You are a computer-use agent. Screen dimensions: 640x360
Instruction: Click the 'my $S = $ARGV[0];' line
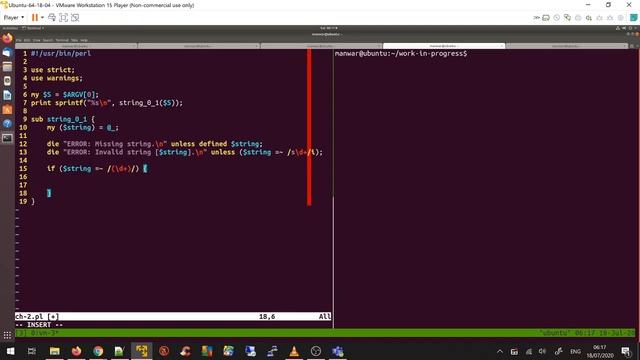coord(65,94)
